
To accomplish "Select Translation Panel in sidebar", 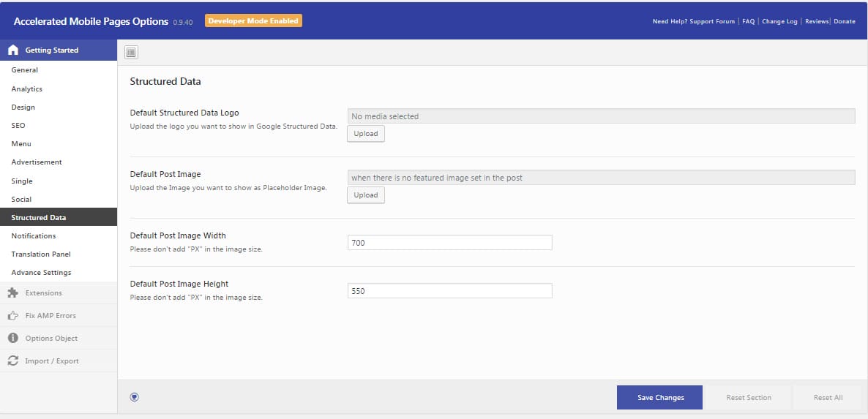I will click(41, 254).
